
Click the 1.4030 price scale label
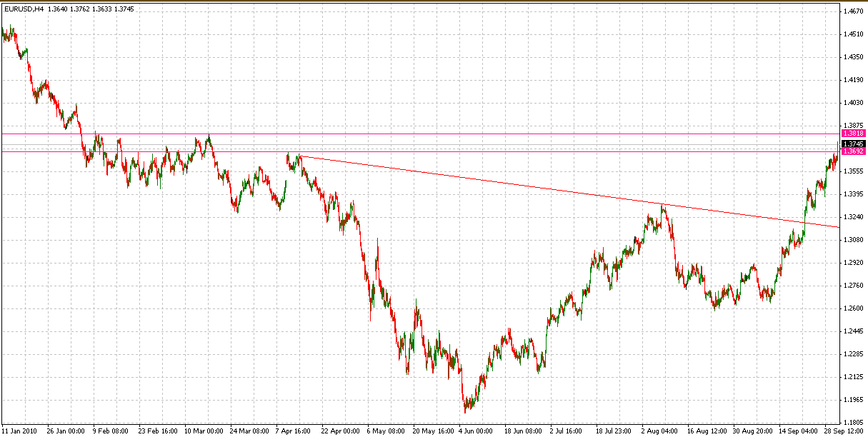click(852, 103)
